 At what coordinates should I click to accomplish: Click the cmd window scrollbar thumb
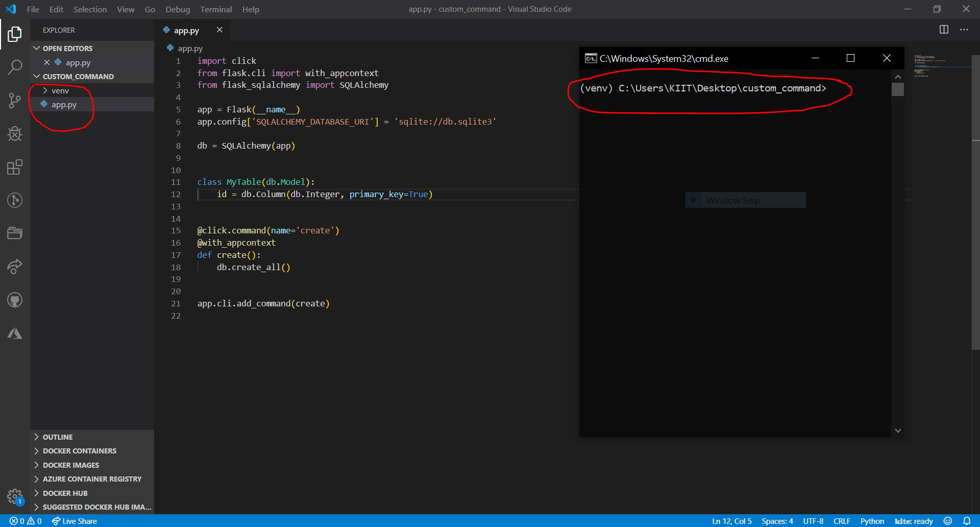[898, 89]
